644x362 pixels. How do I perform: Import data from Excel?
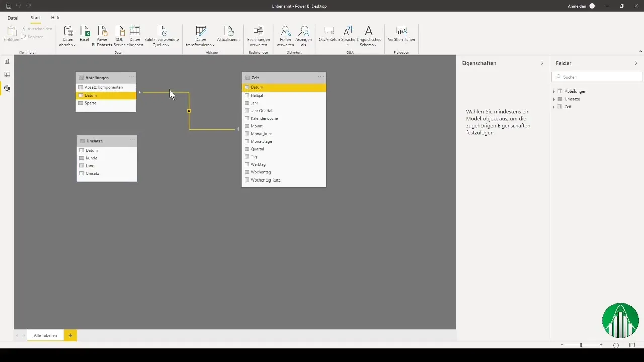point(85,34)
